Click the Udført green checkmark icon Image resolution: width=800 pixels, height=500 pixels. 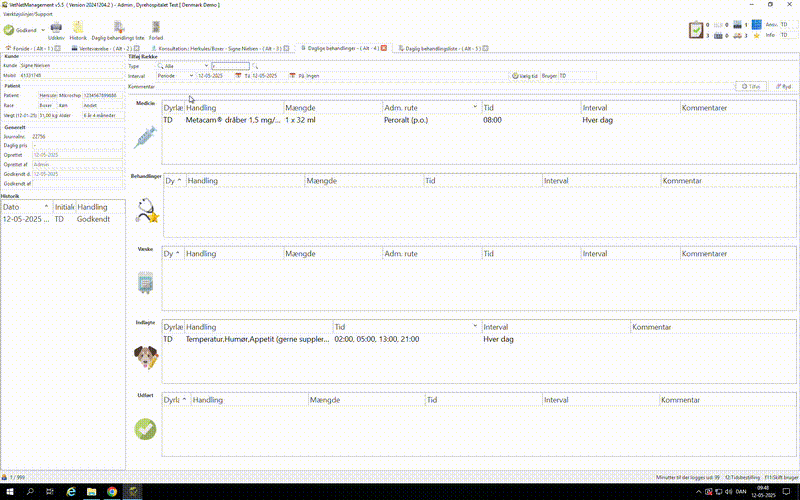pyautogui.click(x=145, y=429)
